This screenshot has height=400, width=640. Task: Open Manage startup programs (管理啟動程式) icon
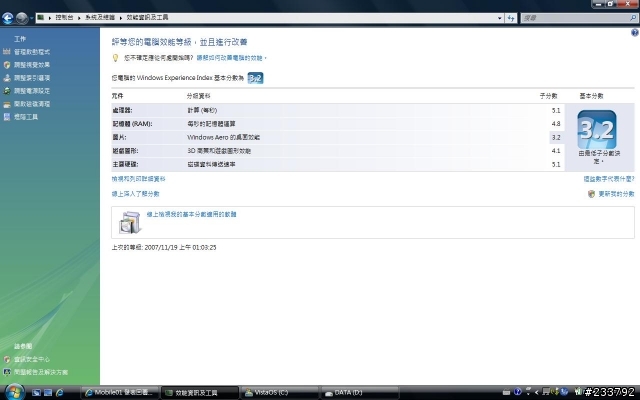click(7, 52)
